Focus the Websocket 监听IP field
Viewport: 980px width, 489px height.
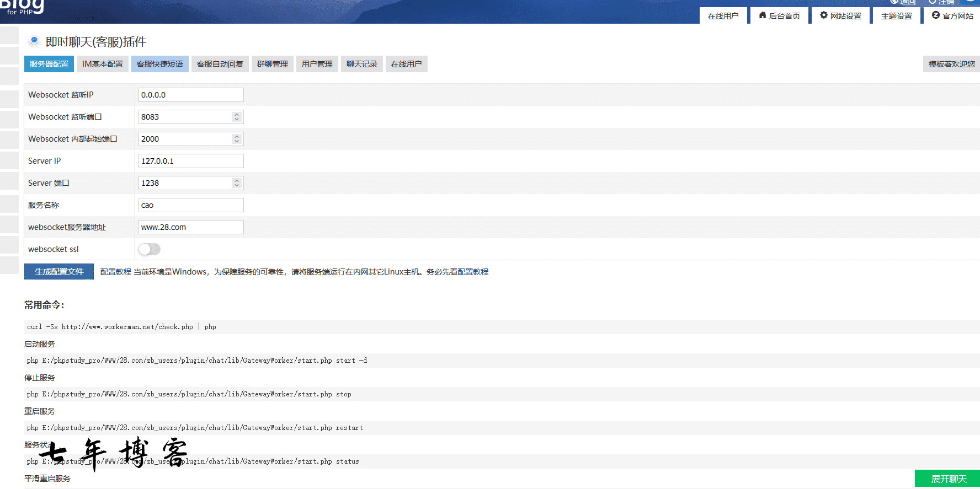pos(191,95)
